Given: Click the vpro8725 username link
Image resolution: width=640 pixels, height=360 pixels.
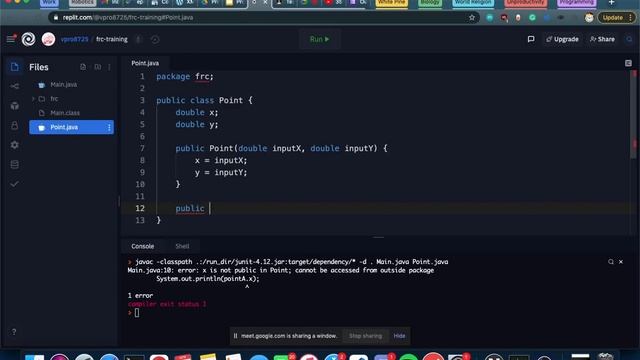Looking at the screenshot, I should [74, 39].
